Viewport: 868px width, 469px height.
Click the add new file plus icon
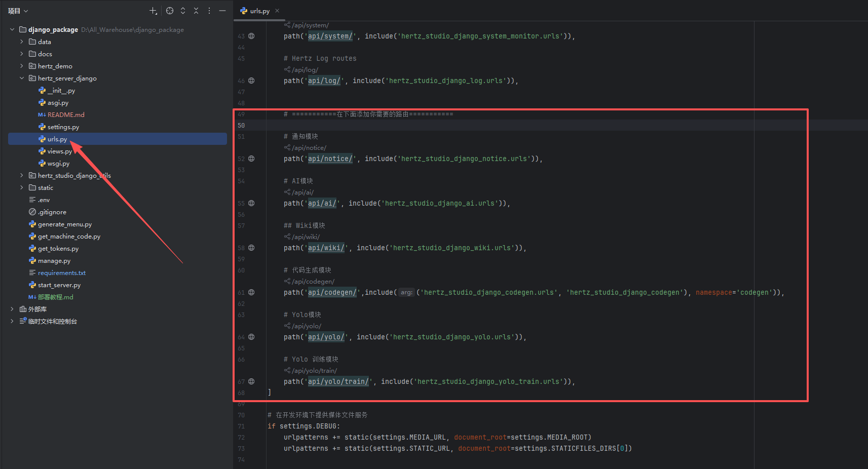coord(153,11)
